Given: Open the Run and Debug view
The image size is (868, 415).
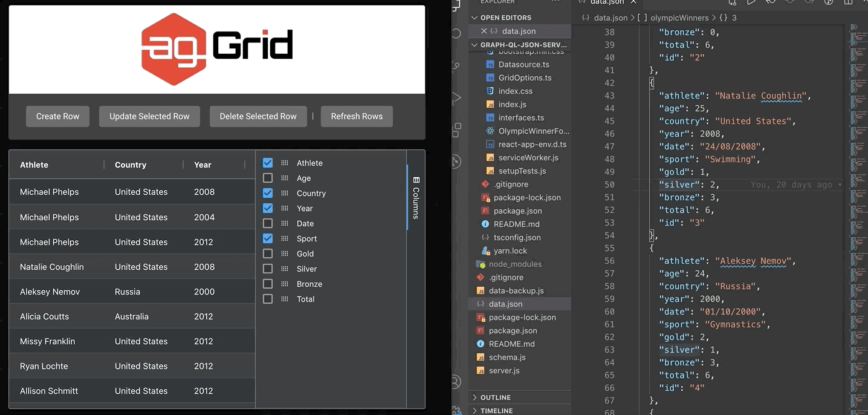Looking at the screenshot, I should 457,97.
